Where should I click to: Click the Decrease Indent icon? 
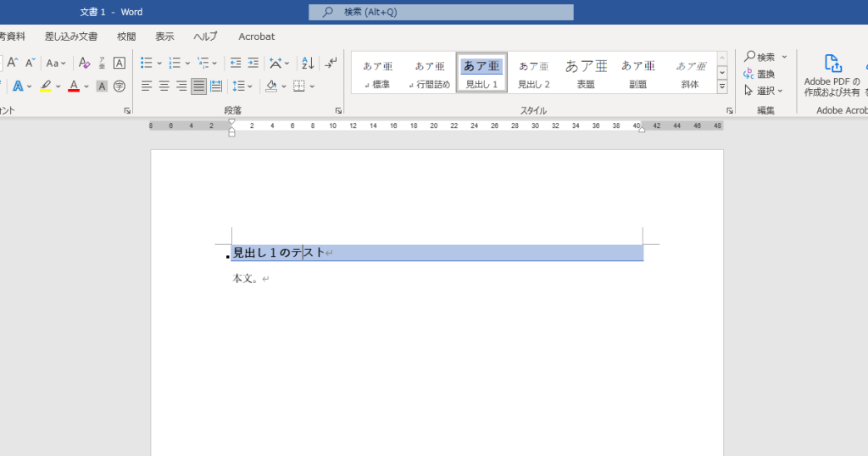(235, 63)
